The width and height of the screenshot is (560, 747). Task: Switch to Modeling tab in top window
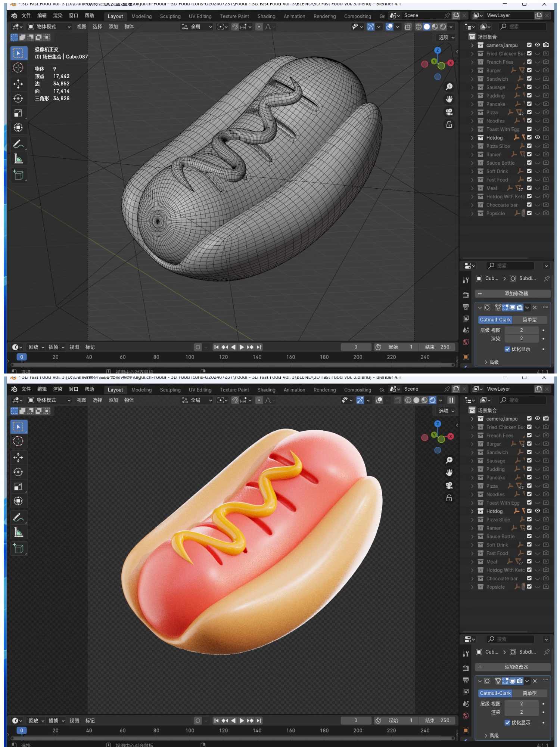141,16
